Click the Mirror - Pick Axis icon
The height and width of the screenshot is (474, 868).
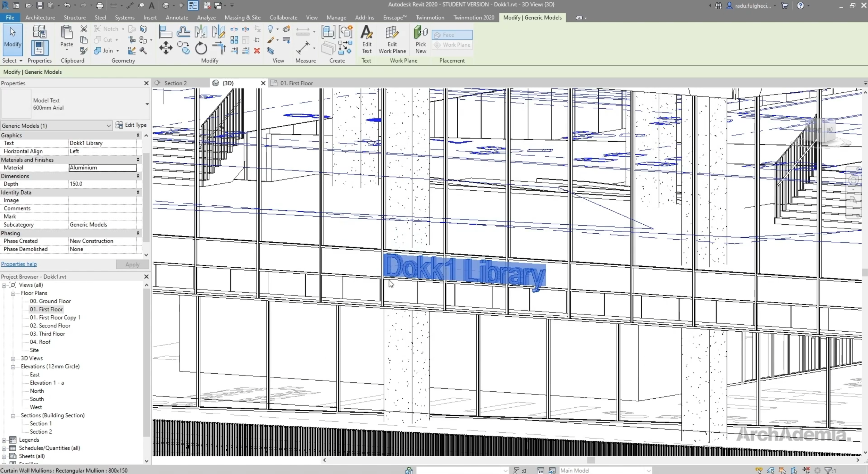point(201,31)
